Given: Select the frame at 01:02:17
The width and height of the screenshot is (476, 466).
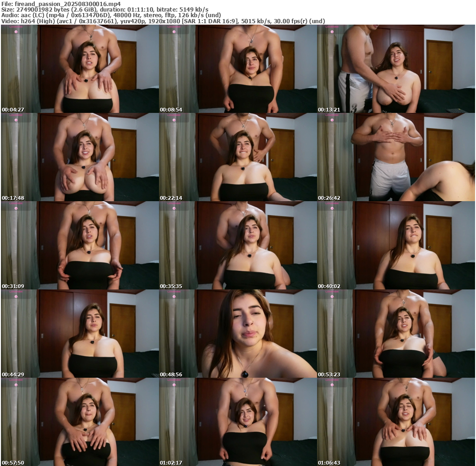Looking at the screenshot, I should [x=238, y=421].
